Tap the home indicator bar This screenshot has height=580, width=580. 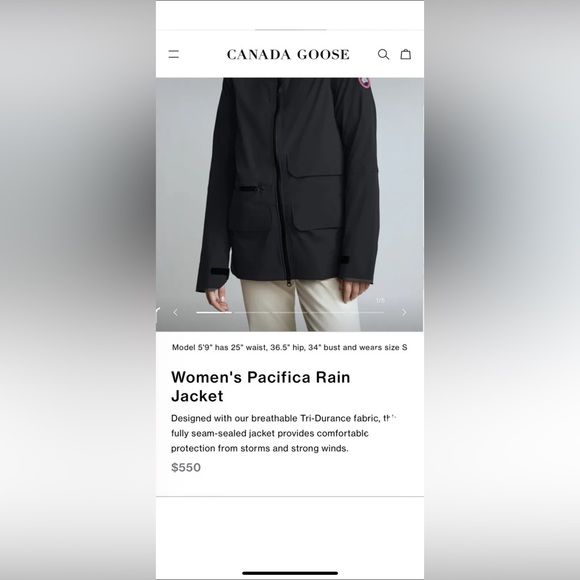[290, 573]
